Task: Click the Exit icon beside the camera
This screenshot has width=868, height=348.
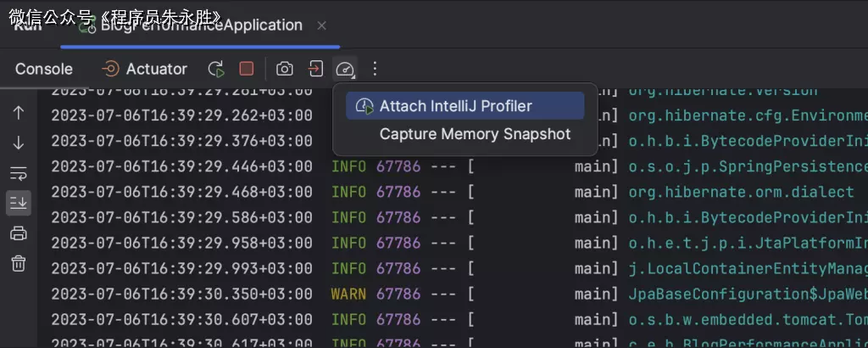Action: click(x=315, y=69)
